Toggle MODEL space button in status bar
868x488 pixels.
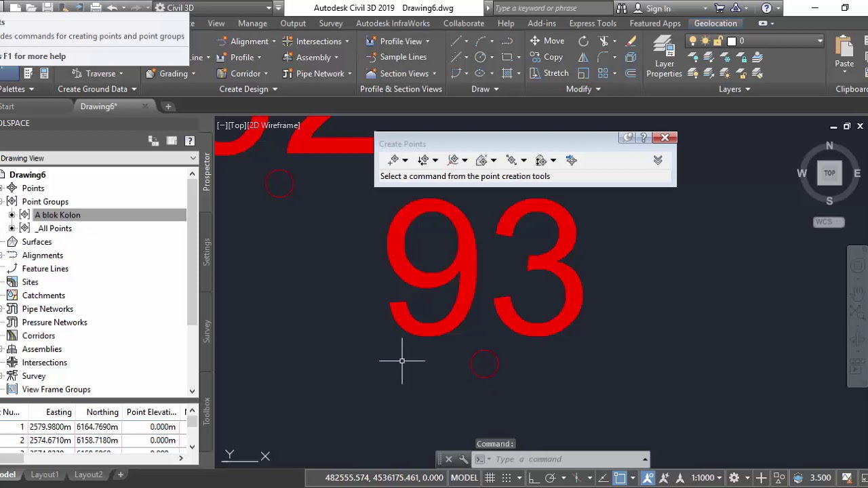(x=465, y=478)
